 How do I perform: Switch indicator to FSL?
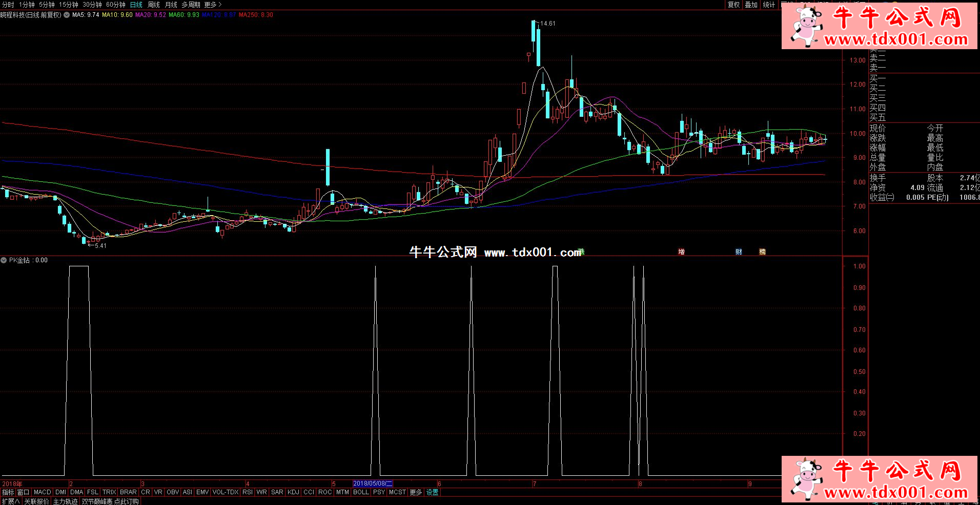coord(93,492)
